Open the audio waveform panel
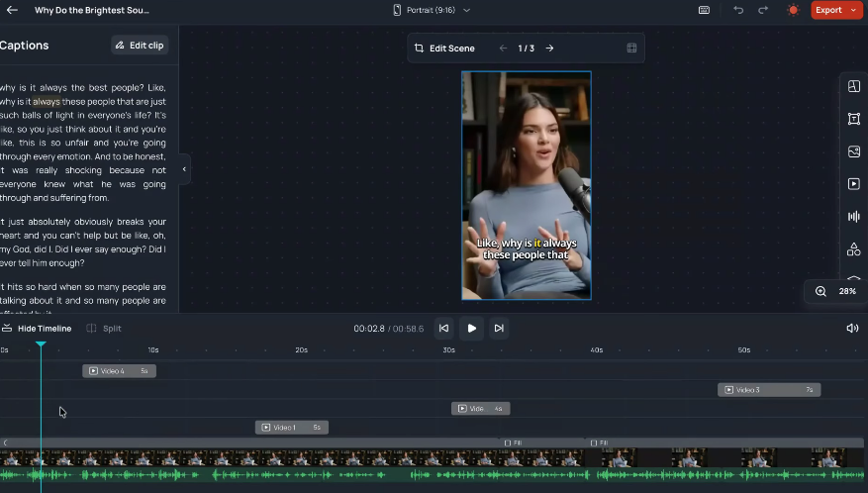Viewport: 868px width, 493px height. click(853, 217)
